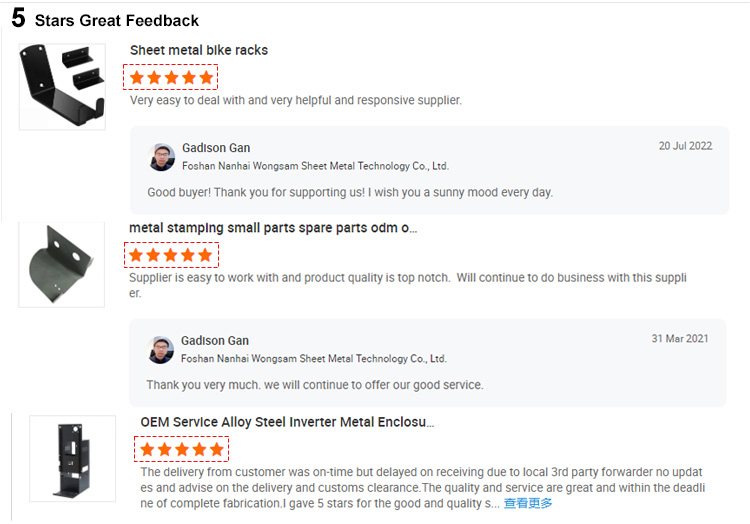Click the 'Good buyer!' supplier reply text

(350, 192)
